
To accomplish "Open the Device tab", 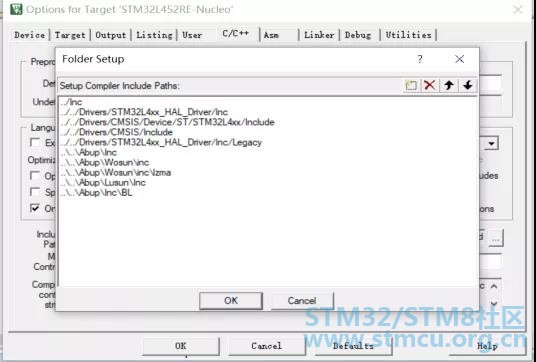I will click(29, 35).
